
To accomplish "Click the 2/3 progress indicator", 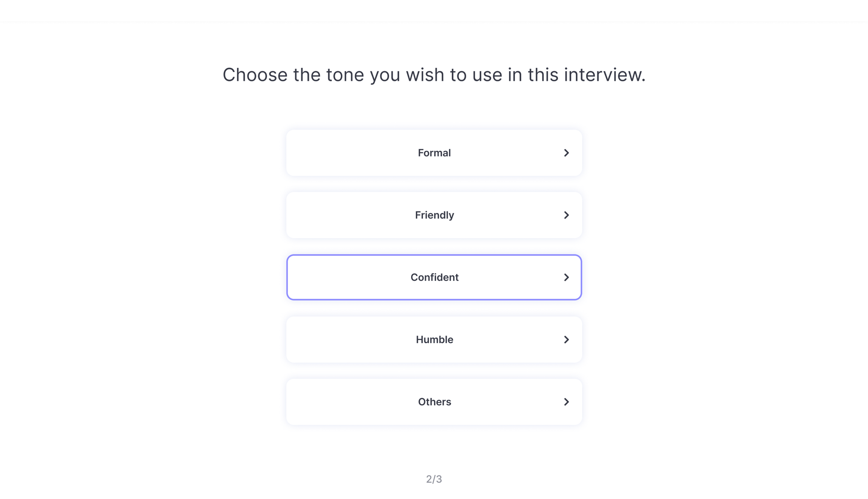I will 434,479.
